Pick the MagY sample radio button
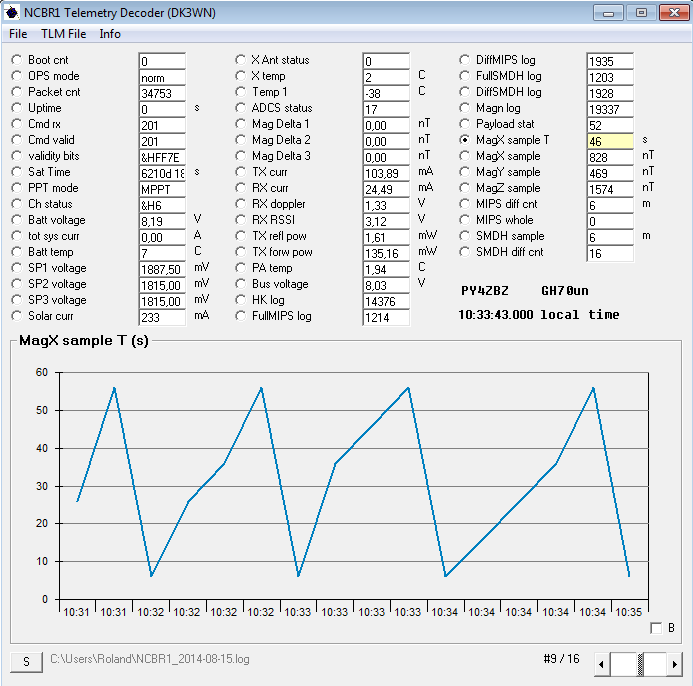 (x=465, y=172)
